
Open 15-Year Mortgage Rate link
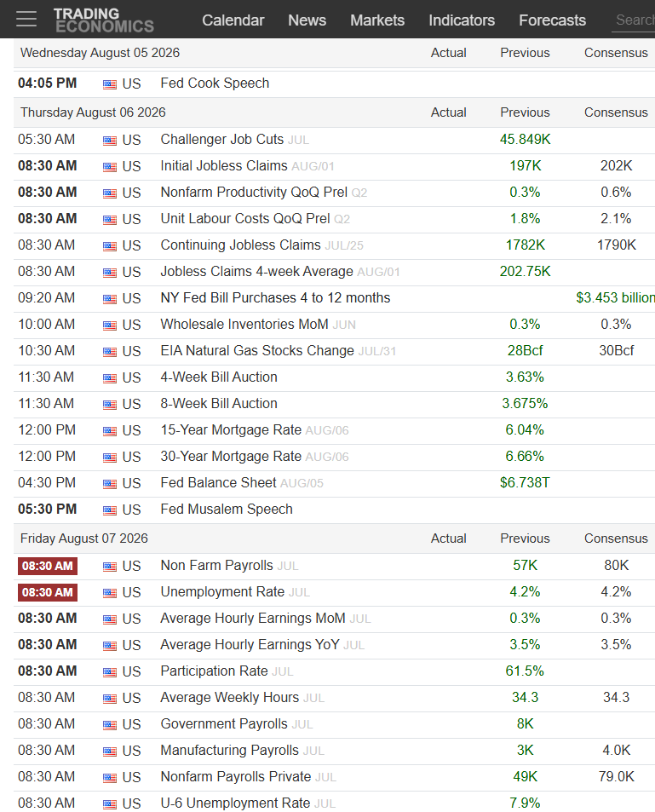tap(231, 429)
